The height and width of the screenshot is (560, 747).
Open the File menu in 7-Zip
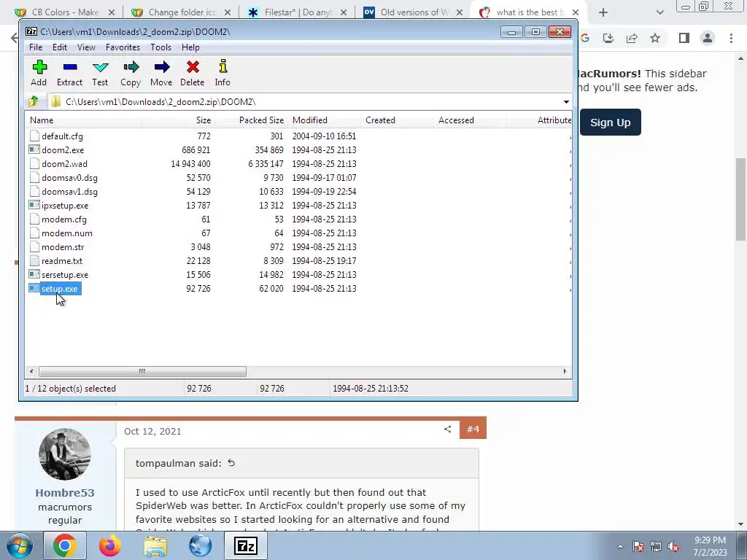tap(36, 47)
